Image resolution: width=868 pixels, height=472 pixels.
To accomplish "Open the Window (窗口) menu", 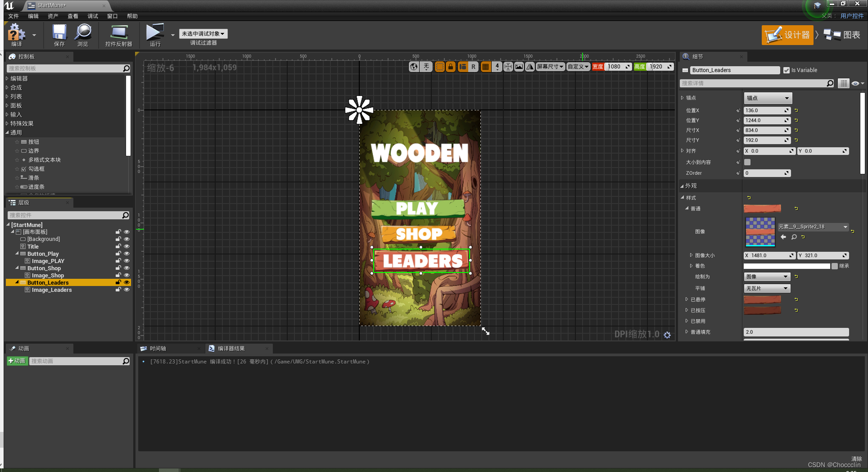I will 113,16.
